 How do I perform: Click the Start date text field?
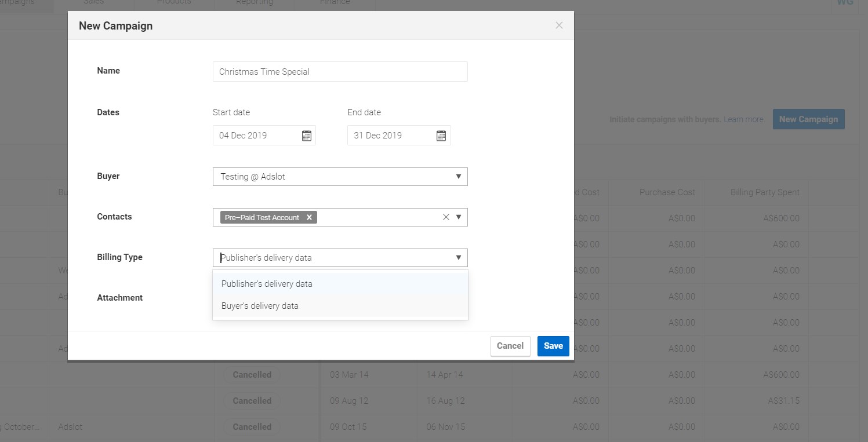click(255, 136)
